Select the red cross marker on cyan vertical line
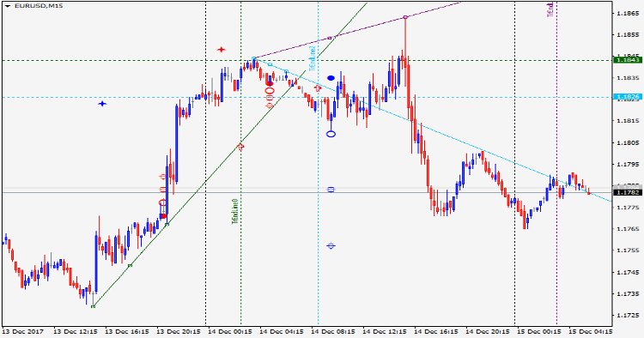The image size is (644, 338). pyautogui.click(x=318, y=88)
